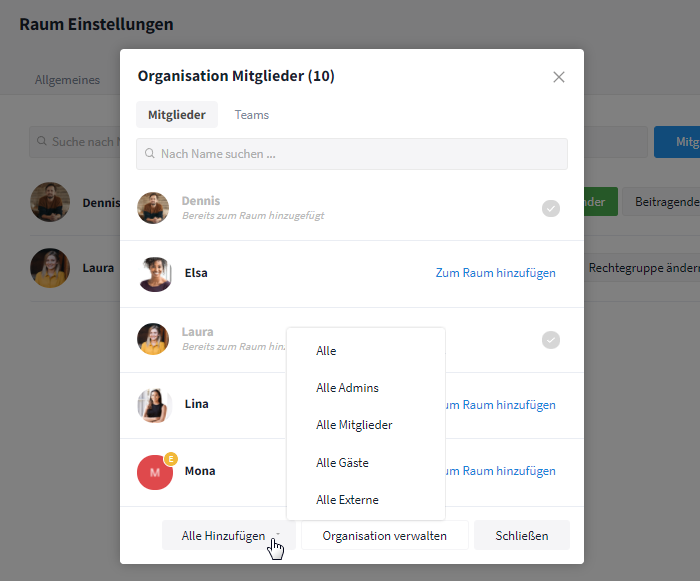Click the checkmark next to Laura
This screenshot has width=700, height=581.
coord(551,340)
